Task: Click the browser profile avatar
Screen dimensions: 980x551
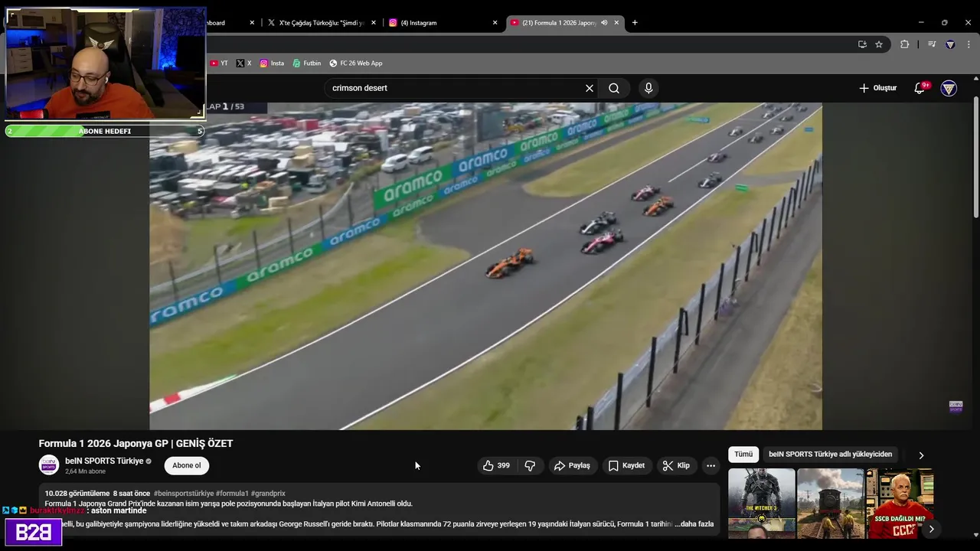Action: point(950,44)
